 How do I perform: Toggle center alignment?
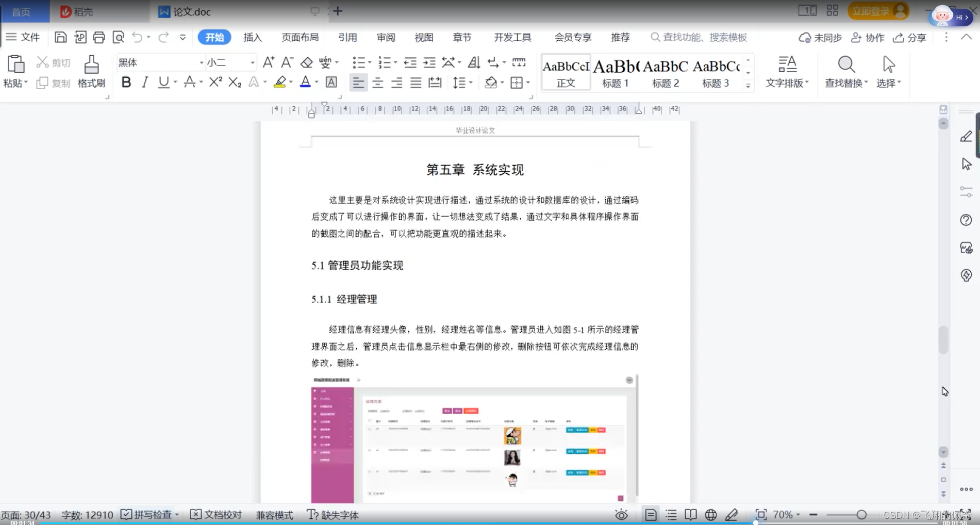pos(377,83)
